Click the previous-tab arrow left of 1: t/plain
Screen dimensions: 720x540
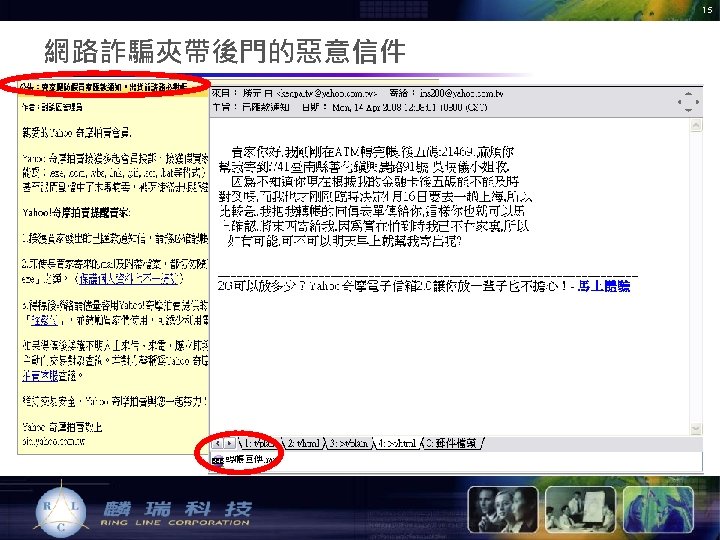click(x=217, y=444)
